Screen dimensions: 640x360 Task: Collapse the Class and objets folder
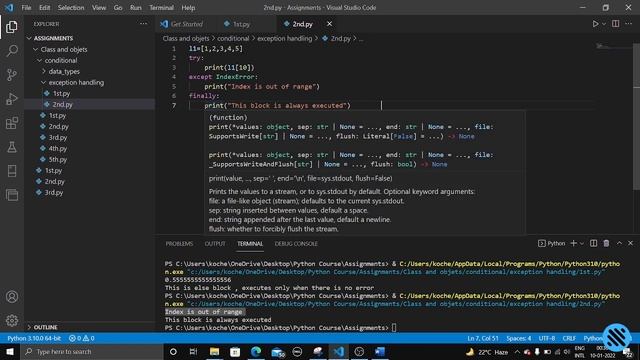point(89,49)
